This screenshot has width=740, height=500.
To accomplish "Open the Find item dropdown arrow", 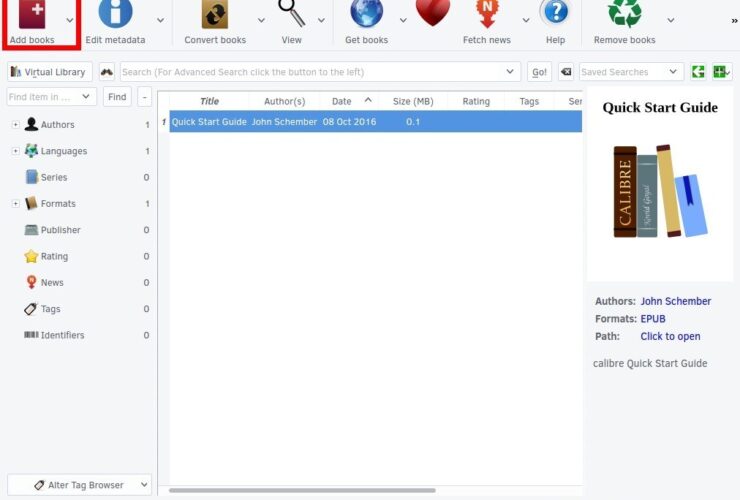I will (x=86, y=97).
